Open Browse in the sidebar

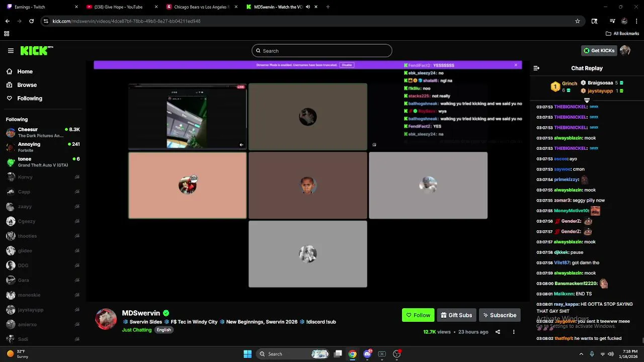22,85
